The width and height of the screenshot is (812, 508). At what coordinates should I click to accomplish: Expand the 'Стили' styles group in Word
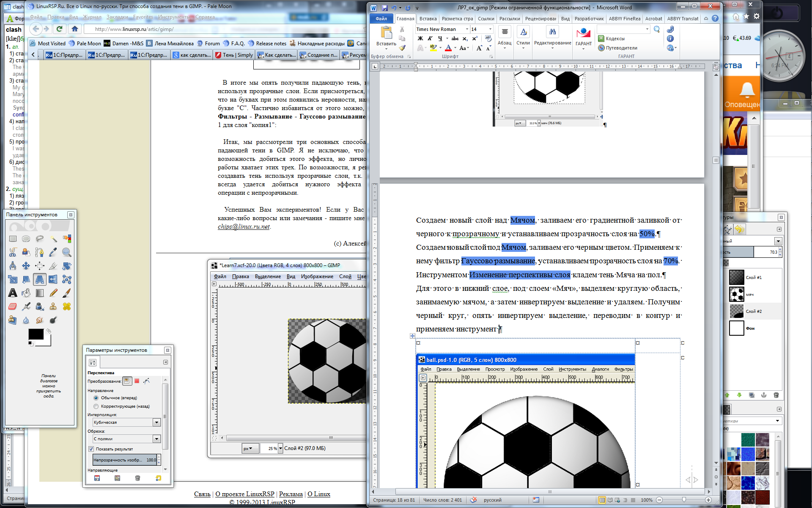(523, 38)
